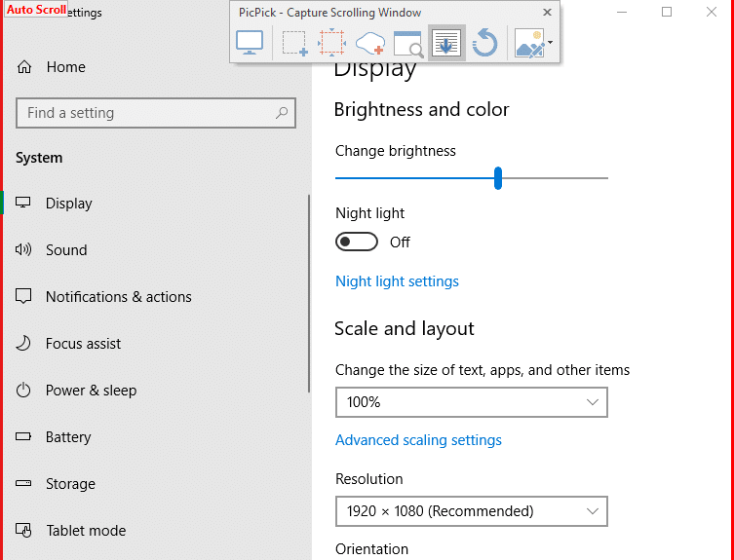Open the Resolution 1920 × 1080 dropdown
This screenshot has height=560, width=734.
471,511
